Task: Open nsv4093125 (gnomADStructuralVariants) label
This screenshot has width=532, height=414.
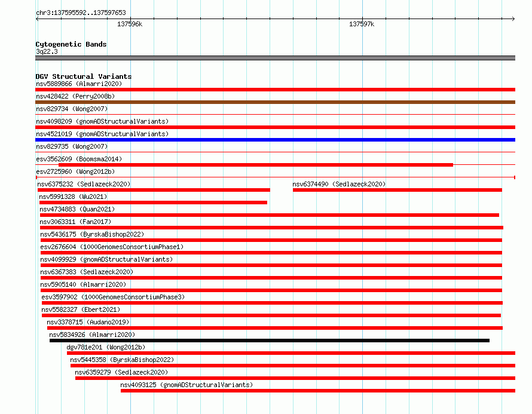Action: tap(186, 385)
